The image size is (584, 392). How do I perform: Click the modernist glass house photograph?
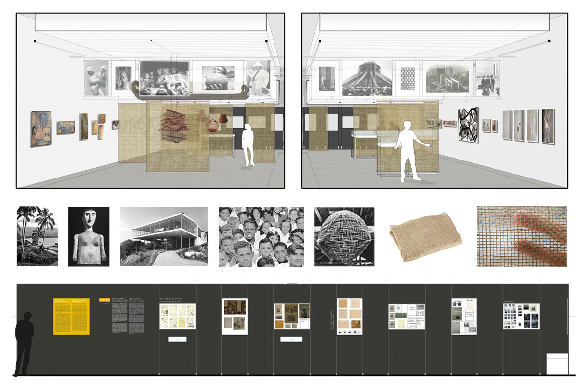(164, 236)
